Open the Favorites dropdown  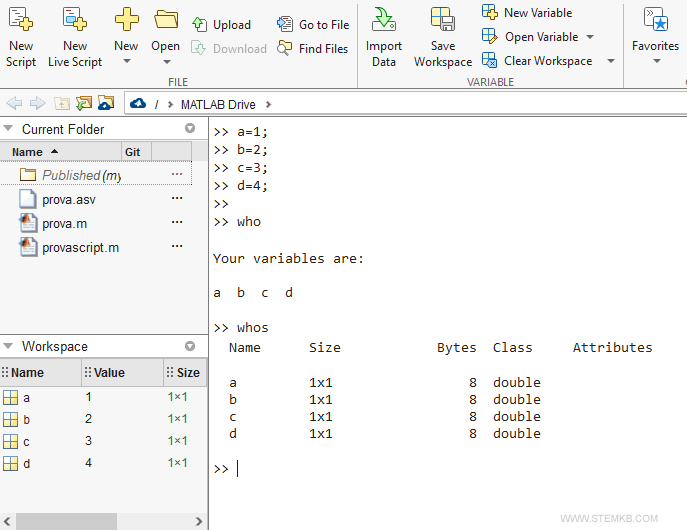tap(656, 61)
